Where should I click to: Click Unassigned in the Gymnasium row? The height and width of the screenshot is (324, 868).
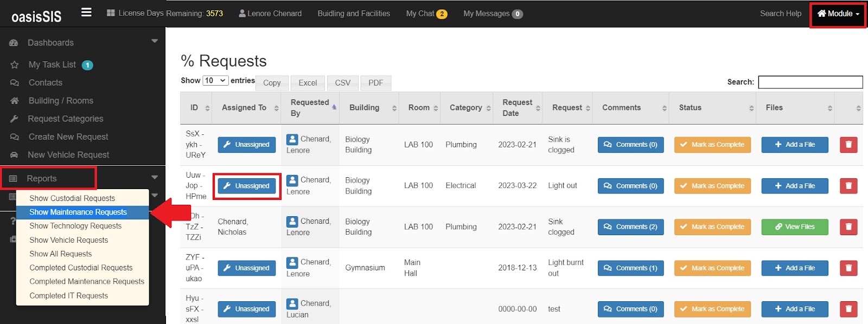tap(247, 268)
